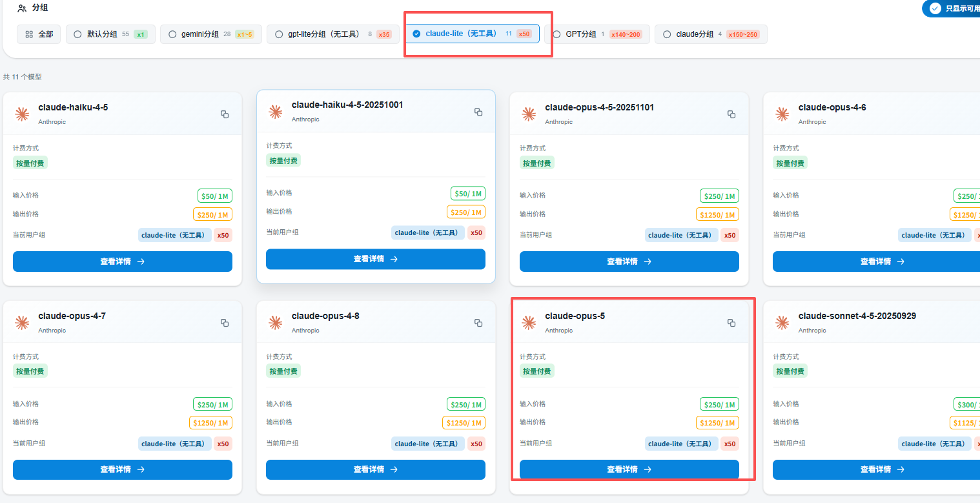Click the '$250/ 1M' input price on claude-opus-4-7

212,405
